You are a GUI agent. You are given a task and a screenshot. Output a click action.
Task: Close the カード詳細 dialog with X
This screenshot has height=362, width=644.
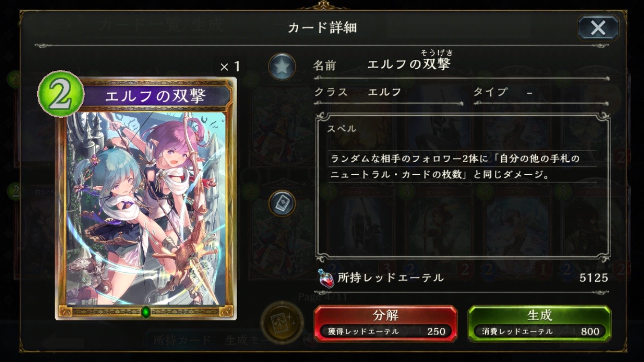tap(598, 28)
